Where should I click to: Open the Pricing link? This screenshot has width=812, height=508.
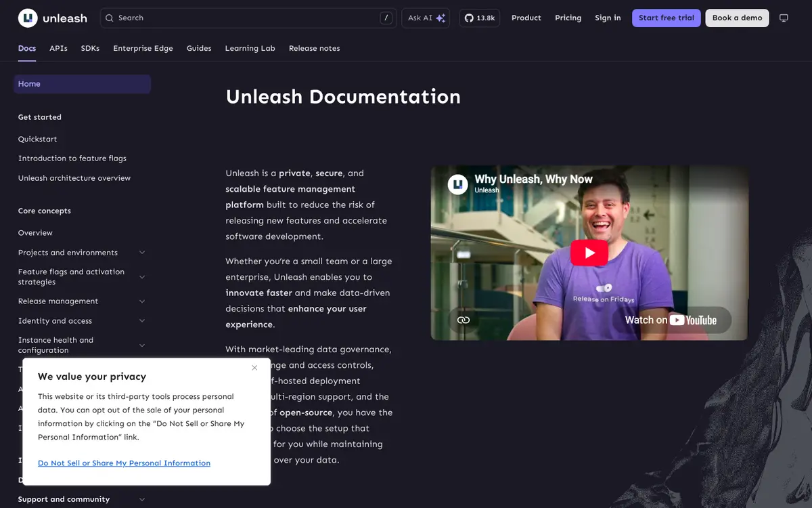tap(568, 18)
